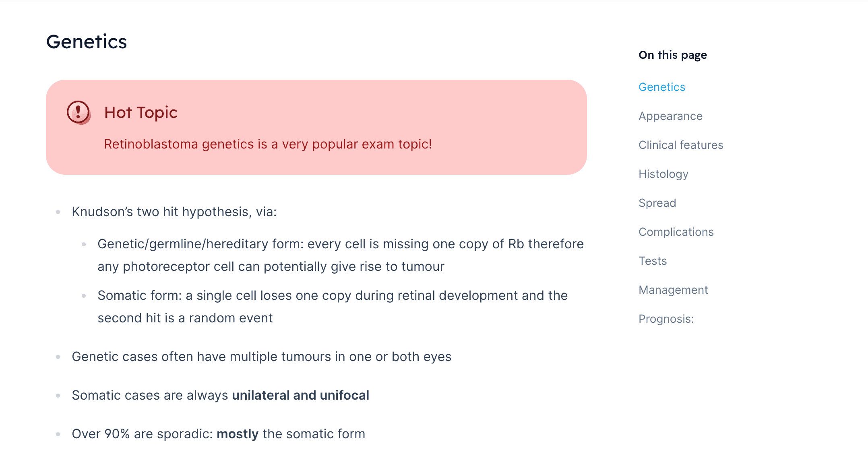
Task: Select the Spread section link
Action: coord(657,203)
